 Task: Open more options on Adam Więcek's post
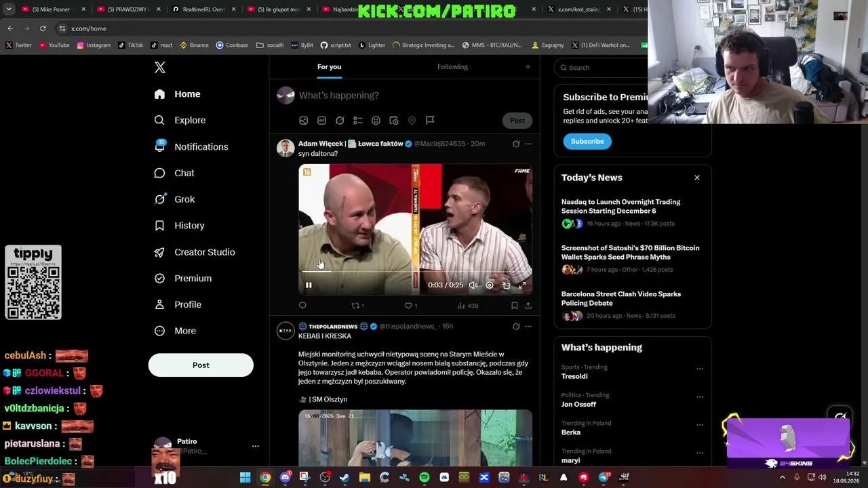(x=528, y=144)
